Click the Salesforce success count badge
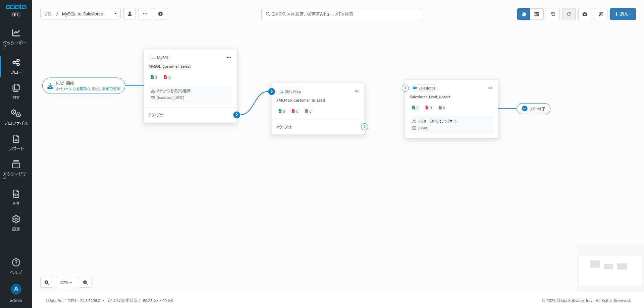This screenshot has height=308, width=644. (415, 108)
